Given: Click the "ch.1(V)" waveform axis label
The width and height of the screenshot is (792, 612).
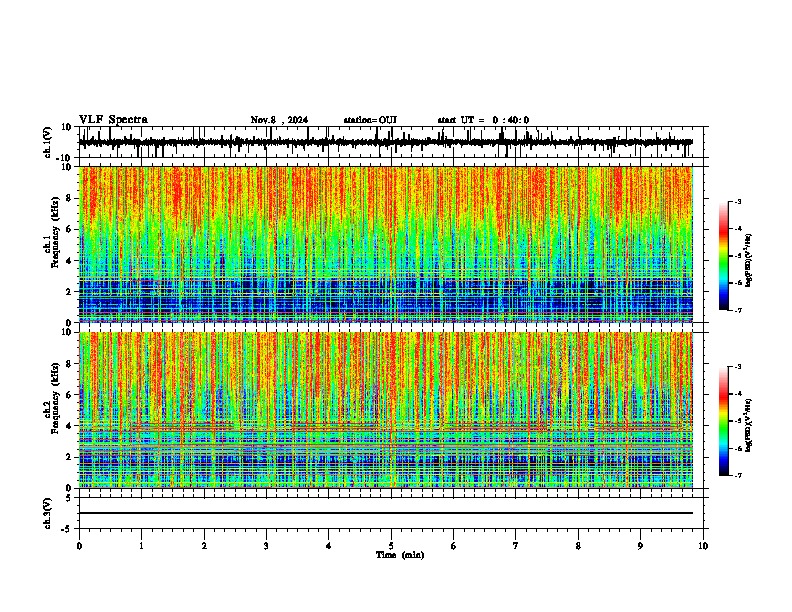Looking at the screenshot, I should point(48,142).
